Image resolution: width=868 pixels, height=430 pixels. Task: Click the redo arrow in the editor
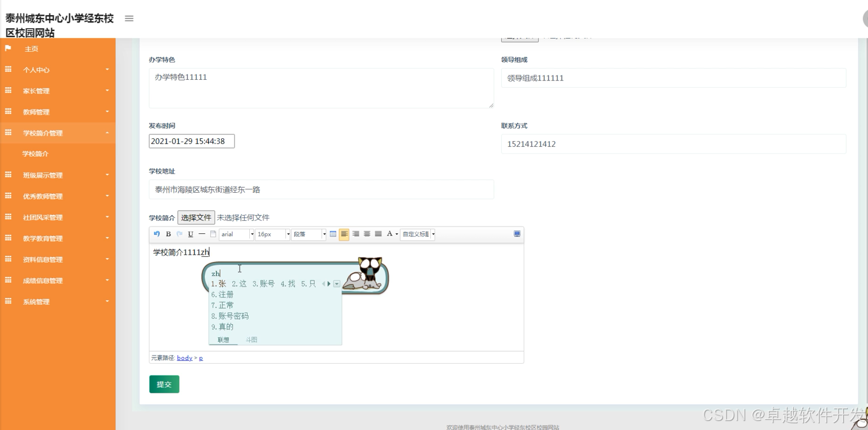click(179, 234)
